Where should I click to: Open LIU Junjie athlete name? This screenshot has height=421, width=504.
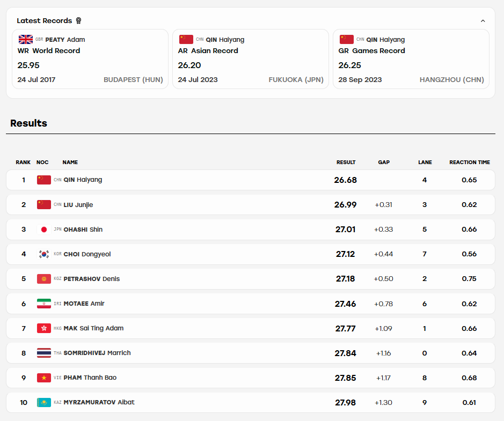point(78,205)
